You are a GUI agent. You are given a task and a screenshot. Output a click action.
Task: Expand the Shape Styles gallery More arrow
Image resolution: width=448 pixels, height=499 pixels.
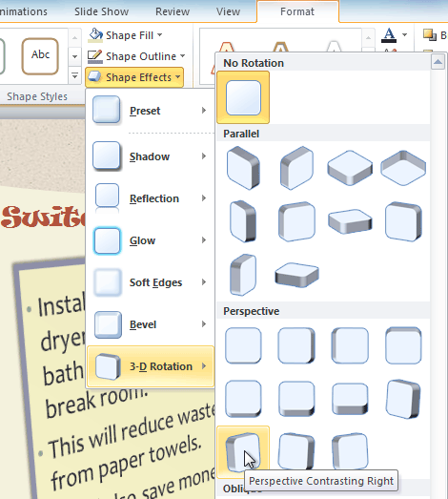pyautogui.click(x=74, y=76)
